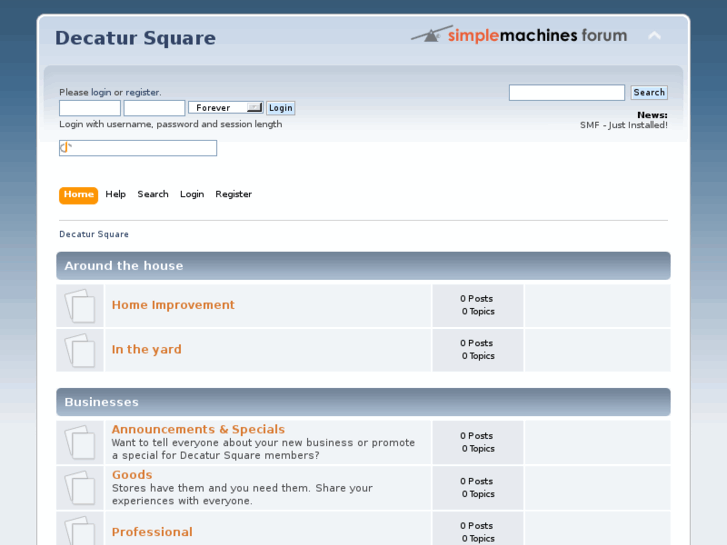Open the Announcements & Specials board
727x545 pixels.
coord(198,429)
